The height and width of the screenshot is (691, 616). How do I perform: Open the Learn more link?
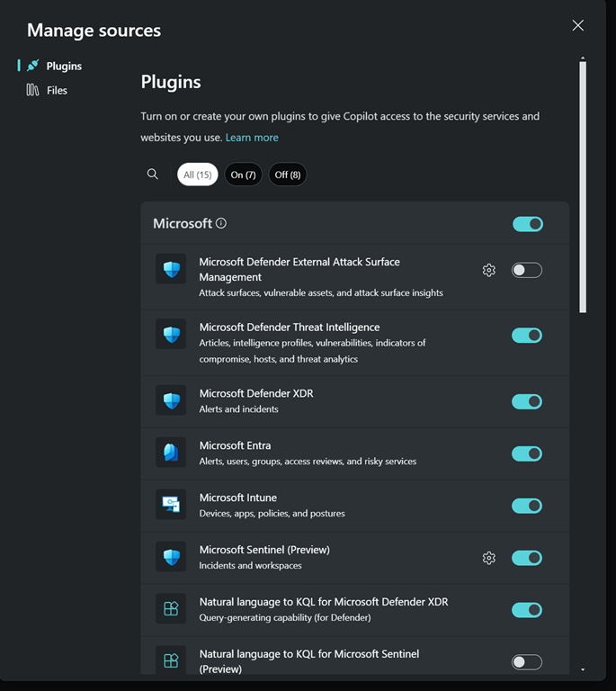point(252,138)
